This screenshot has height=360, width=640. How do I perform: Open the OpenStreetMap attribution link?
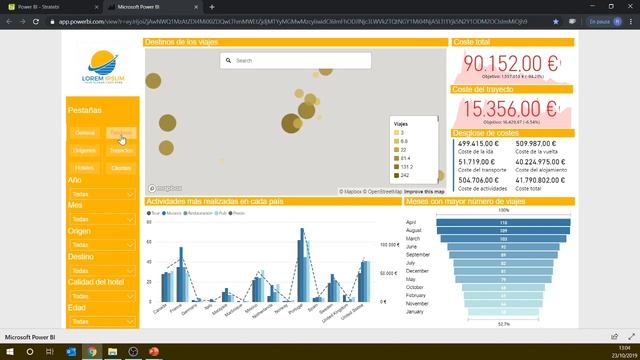pyautogui.click(x=382, y=191)
